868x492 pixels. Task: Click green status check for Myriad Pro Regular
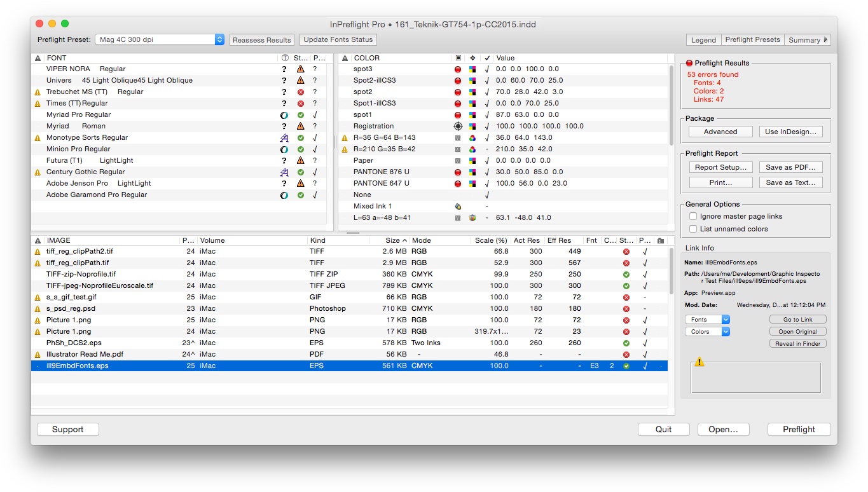coord(300,115)
